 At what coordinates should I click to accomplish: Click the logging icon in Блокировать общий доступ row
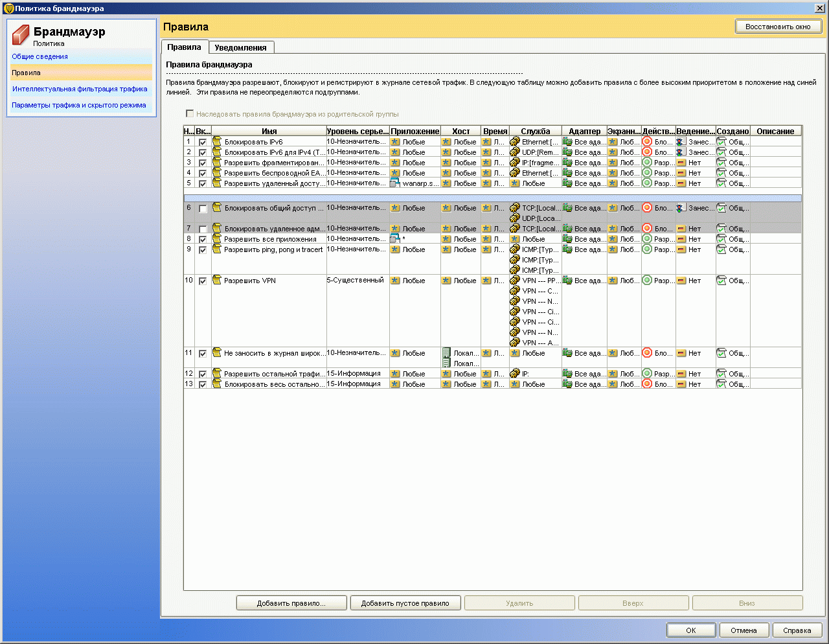click(x=681, y=207)
